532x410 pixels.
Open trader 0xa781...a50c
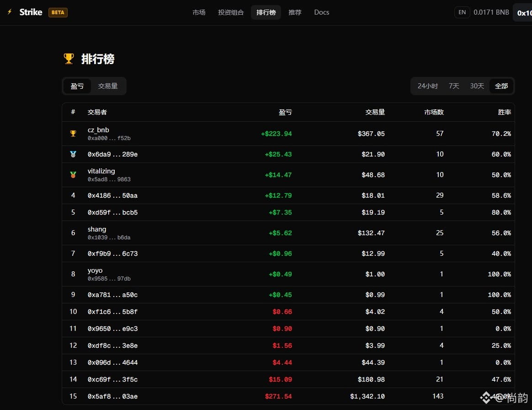(112, 295)
